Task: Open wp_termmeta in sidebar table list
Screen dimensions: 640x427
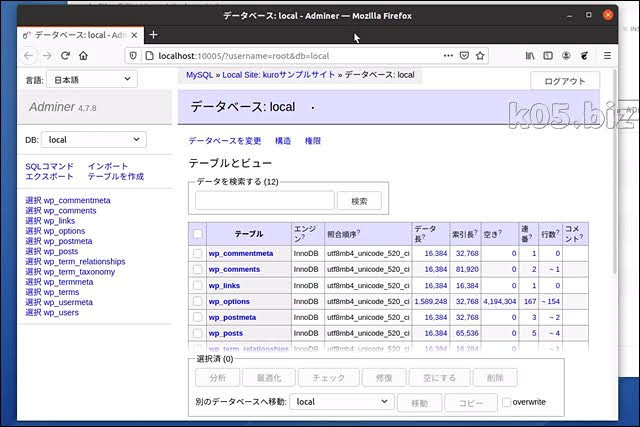Action: 68,282
